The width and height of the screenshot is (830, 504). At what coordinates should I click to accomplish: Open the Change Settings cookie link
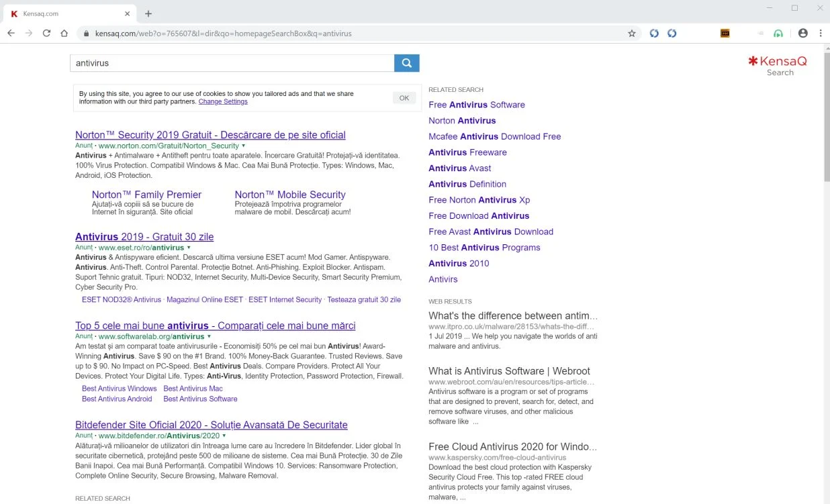[223, 101]
